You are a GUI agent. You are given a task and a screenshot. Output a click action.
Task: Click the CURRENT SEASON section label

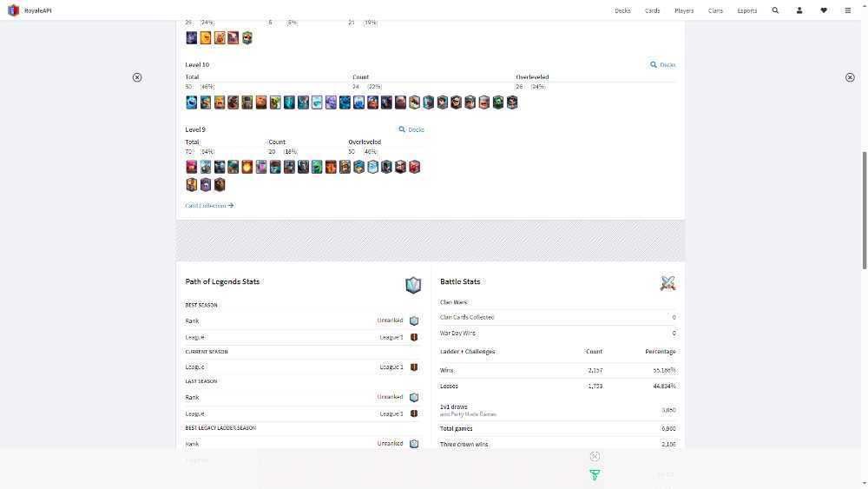click(x=207, y=352)
